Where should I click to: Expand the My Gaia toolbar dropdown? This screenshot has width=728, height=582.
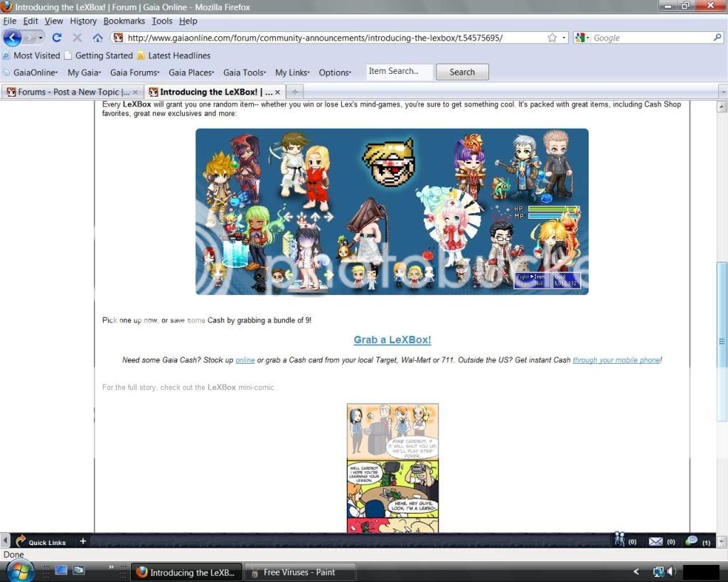[84, 72]
